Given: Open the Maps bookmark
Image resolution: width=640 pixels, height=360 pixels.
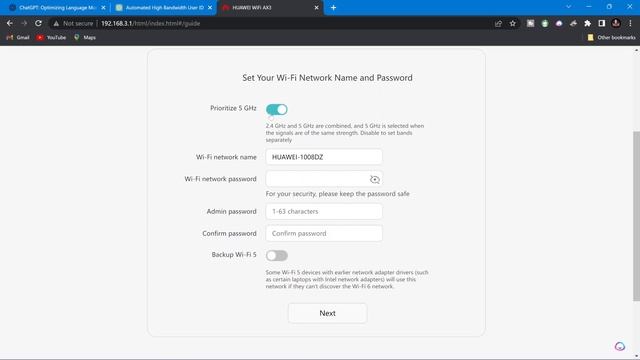Looking at the screenshot, I should click(x=85, y=38).
